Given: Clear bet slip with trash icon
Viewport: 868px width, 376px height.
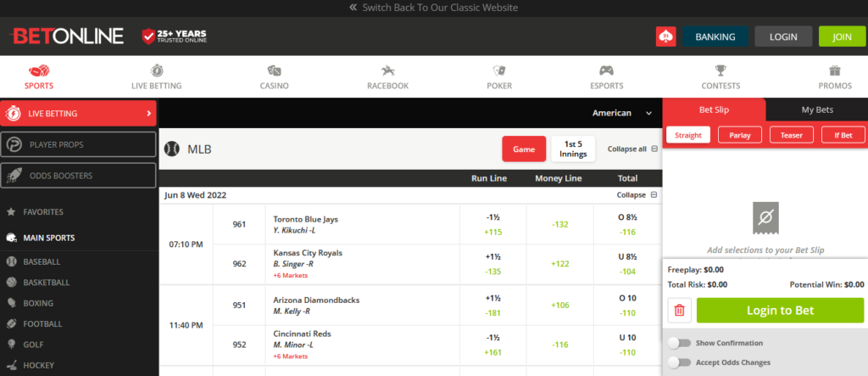Looking at the screenshot, I should (680, 311).
